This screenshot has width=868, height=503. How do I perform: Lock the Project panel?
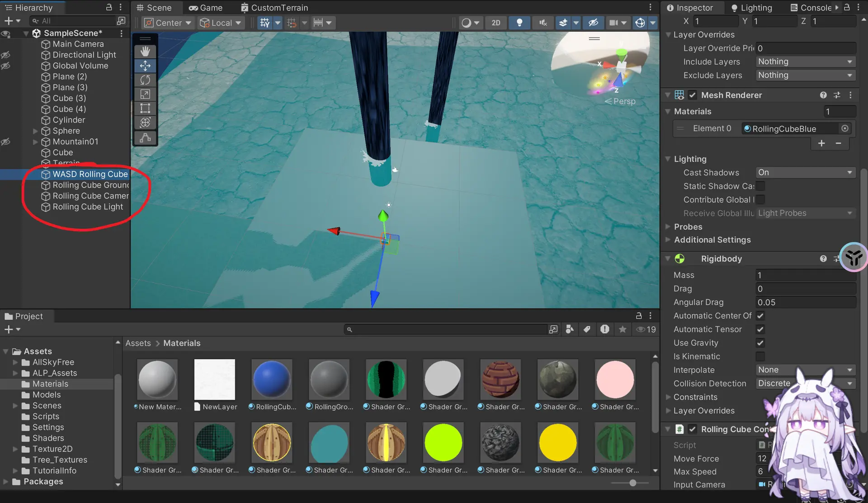tap(639, 315)
